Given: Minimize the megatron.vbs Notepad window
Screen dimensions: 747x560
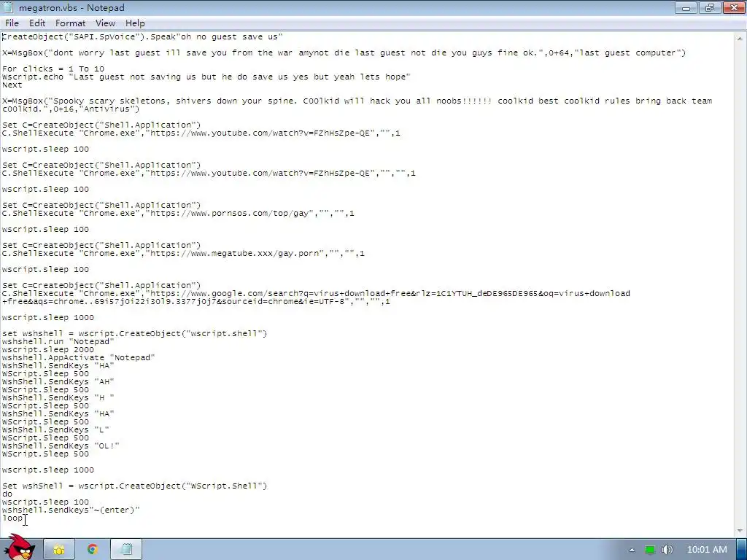Looking at the screenshot, I should (x=686, y=7).
